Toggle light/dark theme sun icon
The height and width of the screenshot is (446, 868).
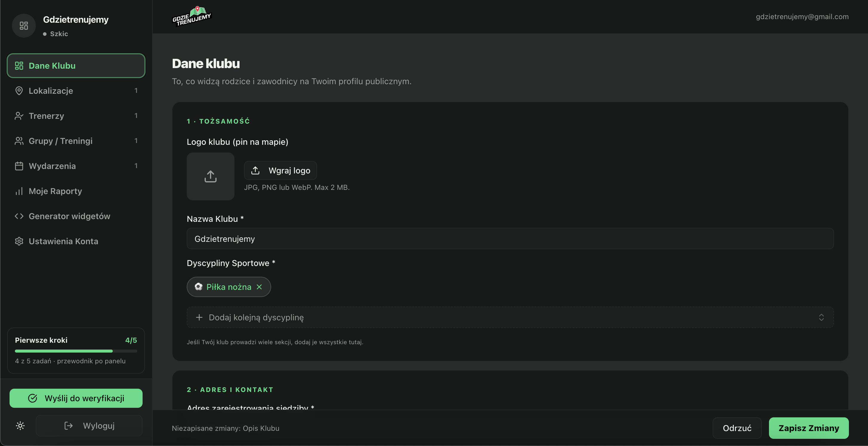coord(20,426)
